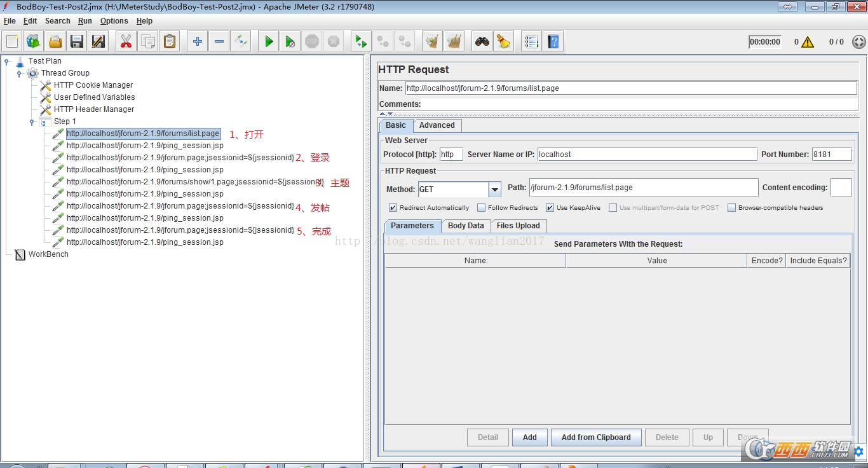Switch to the Files Upload tab

click(x=519, y=226)
